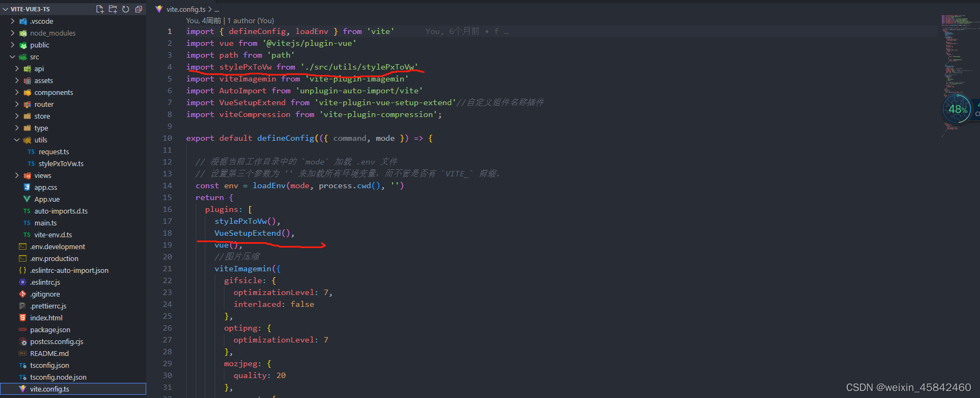Select the store folder icon

(27, 116)
